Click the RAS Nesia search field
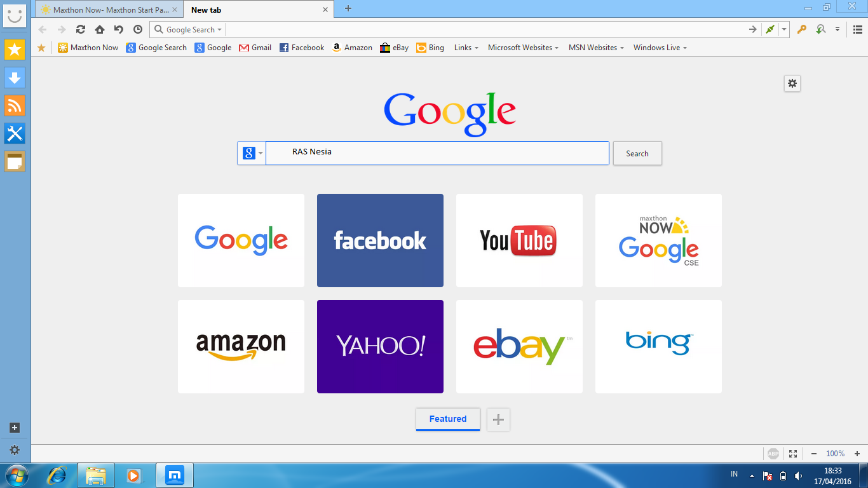The height and width of the screenshot is (488, 868). (437, 153)
